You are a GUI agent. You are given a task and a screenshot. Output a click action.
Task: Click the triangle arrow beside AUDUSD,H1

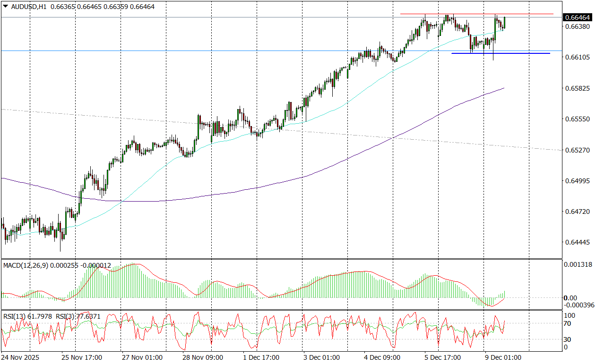pos(5,7)
